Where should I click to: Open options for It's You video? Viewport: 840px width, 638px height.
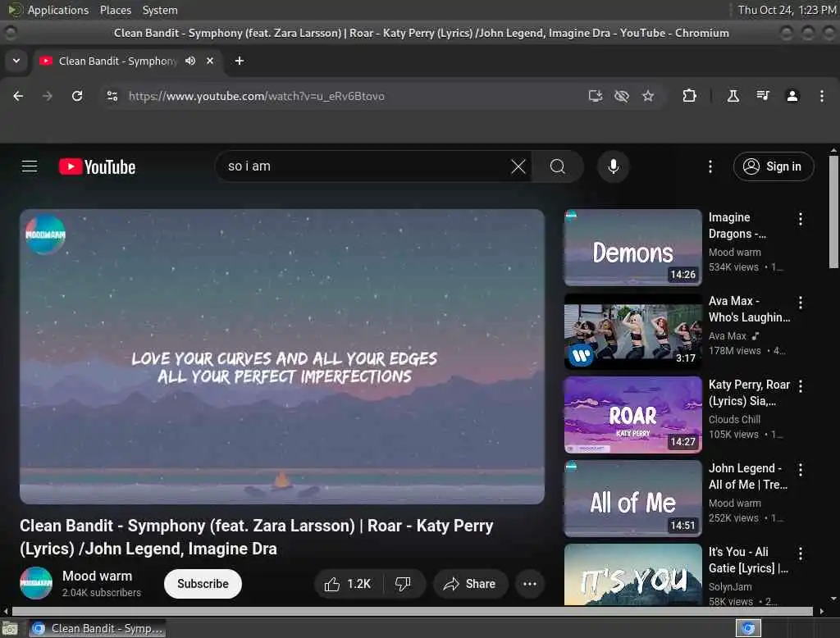point(801,554)
